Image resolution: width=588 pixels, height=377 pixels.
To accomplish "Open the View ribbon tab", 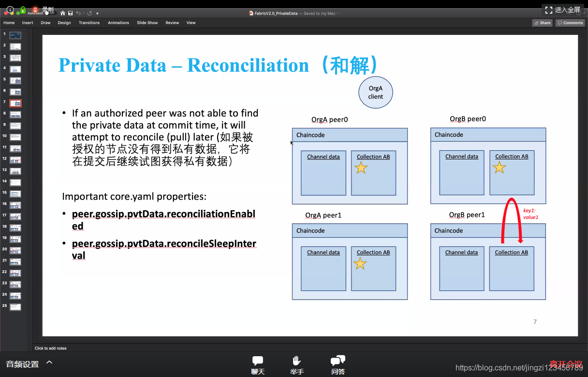I will (191, 23).
